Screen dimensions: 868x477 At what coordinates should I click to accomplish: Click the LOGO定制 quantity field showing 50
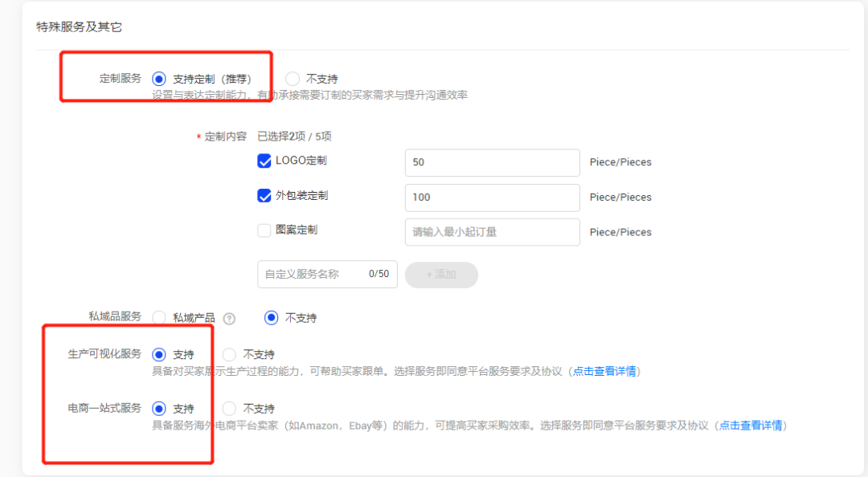[492, 162]
